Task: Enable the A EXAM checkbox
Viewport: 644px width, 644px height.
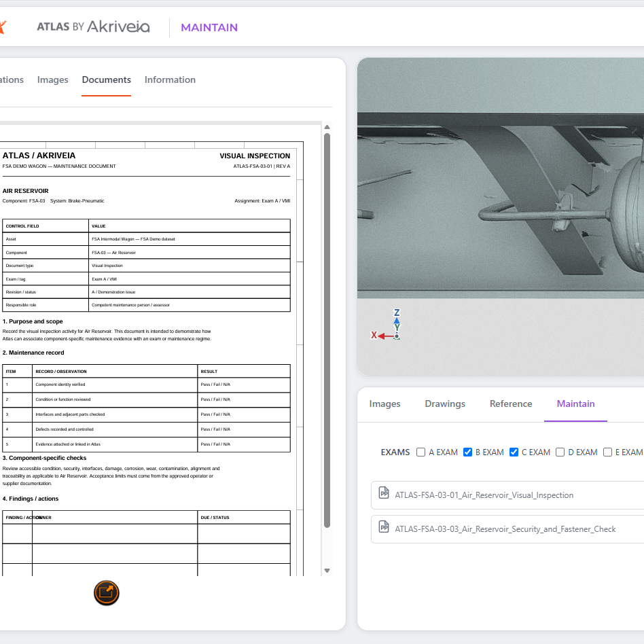Action: pos(421,452)
